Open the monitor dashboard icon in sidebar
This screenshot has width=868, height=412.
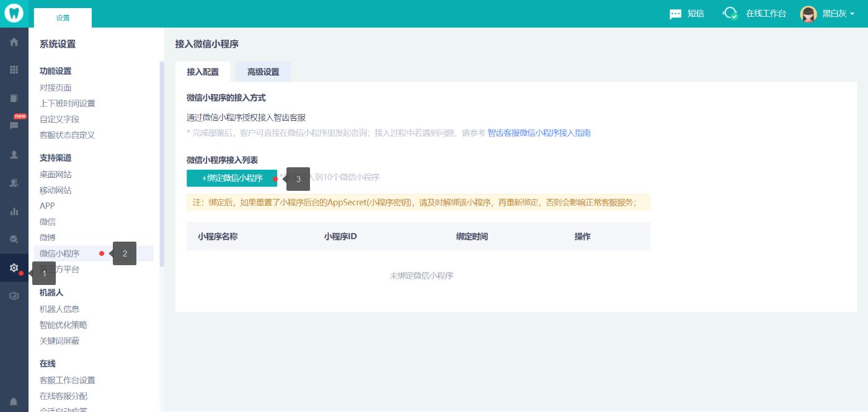click(14, 296)
